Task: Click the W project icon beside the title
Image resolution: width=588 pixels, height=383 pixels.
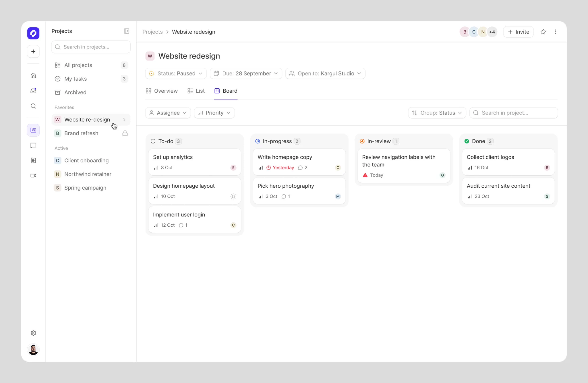Action: (150, 56)
